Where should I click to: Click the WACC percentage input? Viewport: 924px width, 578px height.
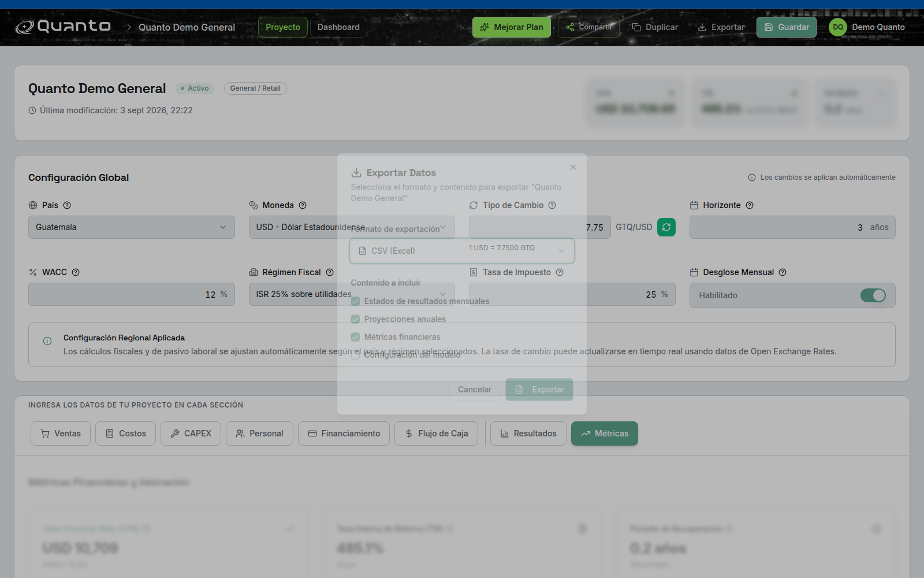click(132, 294)
